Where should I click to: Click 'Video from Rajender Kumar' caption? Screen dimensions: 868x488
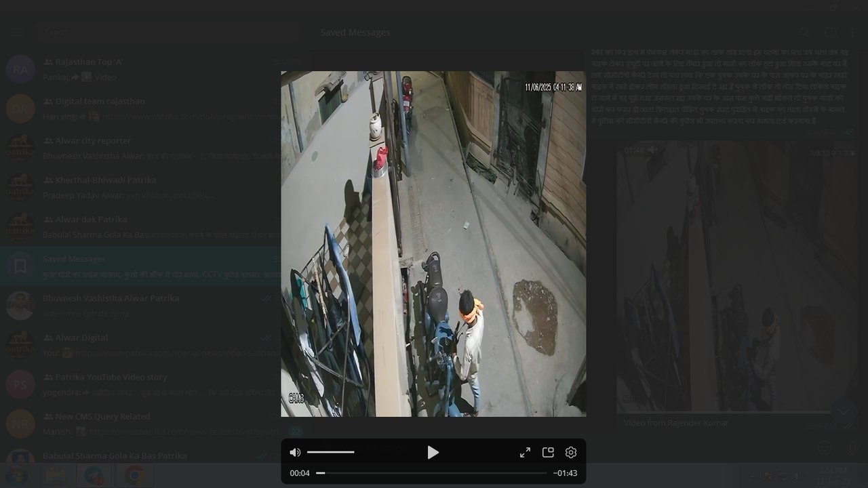tap(676, 423)
